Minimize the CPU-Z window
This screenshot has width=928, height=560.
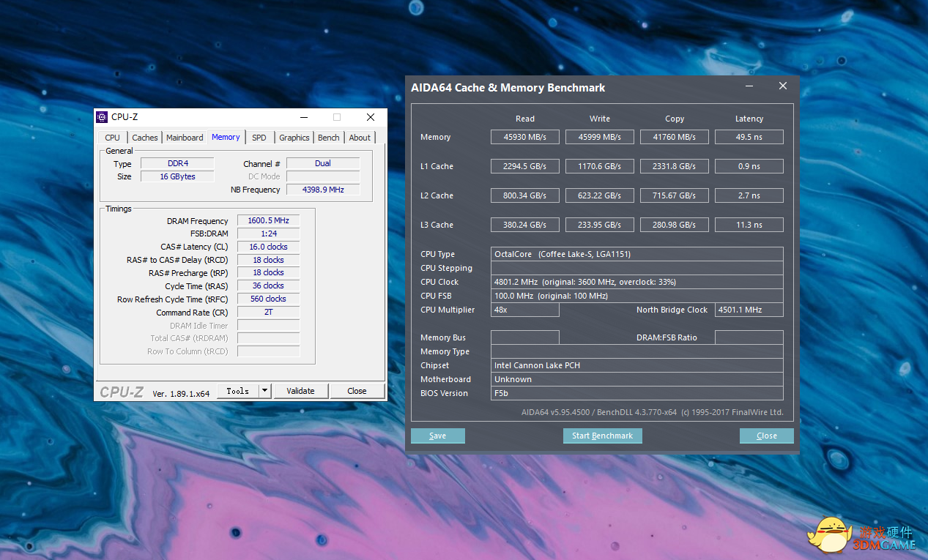[x=303, y=117]
